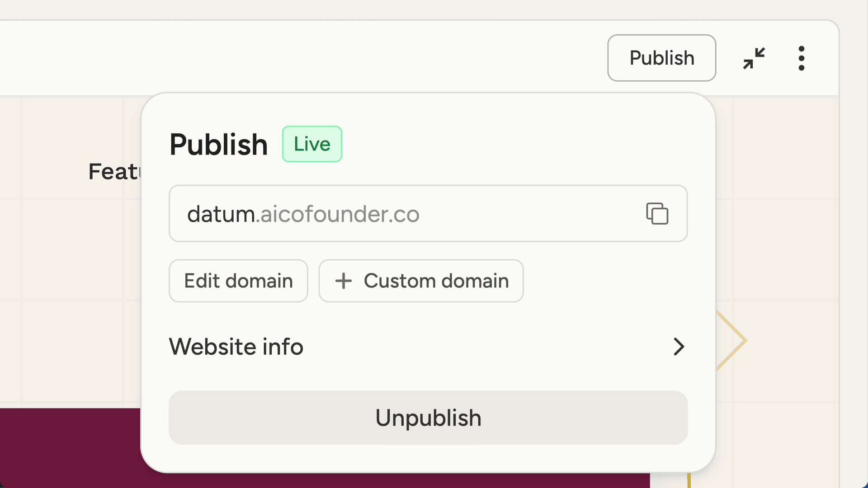868x488 pixels.
Task: Click the plus icon on Custom domain
Action: [344, 281]
